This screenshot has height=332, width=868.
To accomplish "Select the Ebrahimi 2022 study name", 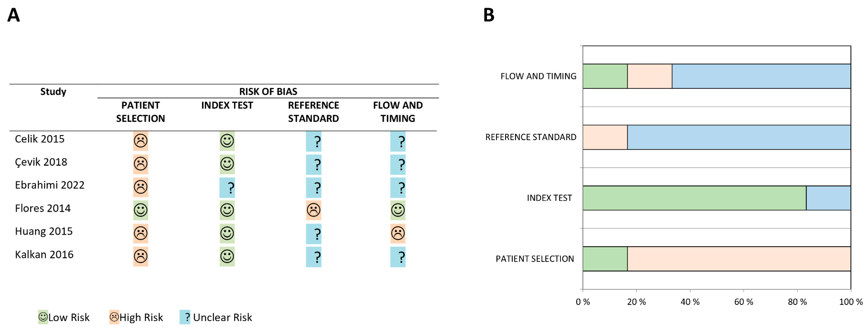I will [x=50, y=185].
